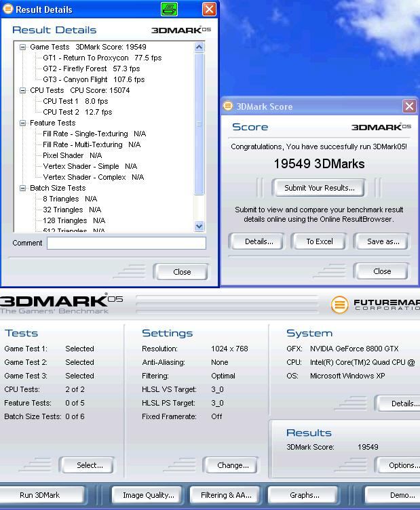
Task: Open Details in the Score window
Action: [x=259, y=241]
